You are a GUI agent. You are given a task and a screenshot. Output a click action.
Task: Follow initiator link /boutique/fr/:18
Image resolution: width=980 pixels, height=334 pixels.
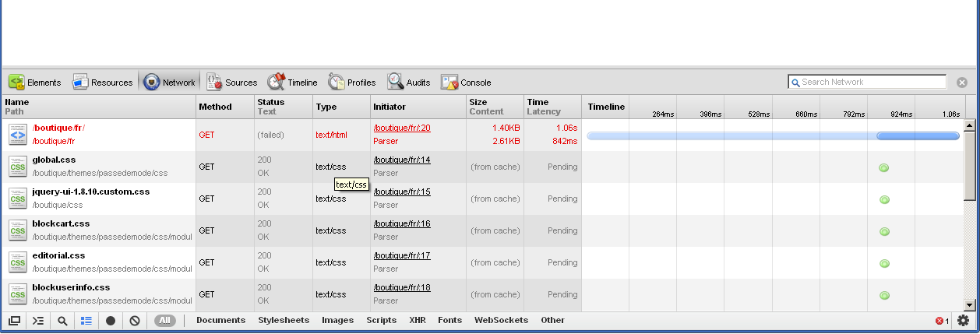tap(402, 287)
